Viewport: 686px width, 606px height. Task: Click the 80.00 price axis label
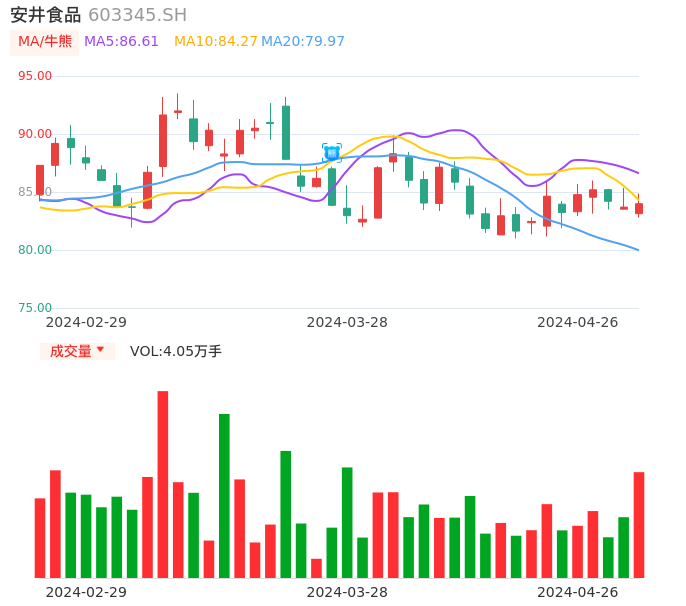[x=35, y=250]
